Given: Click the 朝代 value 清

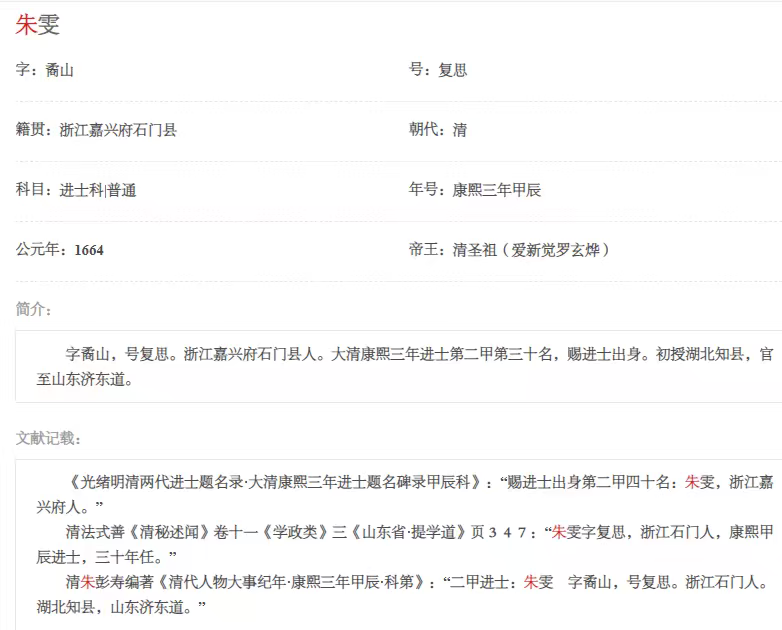Looking at the screenshot, I should click(459, 130).
